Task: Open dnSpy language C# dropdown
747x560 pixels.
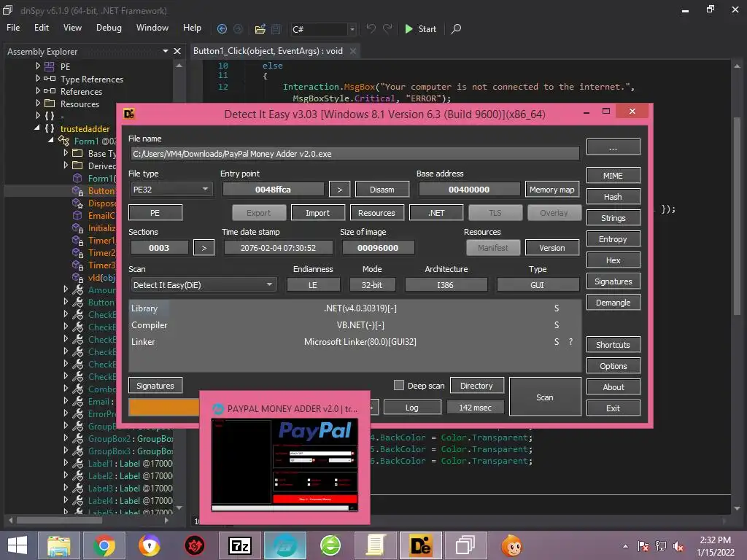Action: (x=323, y=29)
